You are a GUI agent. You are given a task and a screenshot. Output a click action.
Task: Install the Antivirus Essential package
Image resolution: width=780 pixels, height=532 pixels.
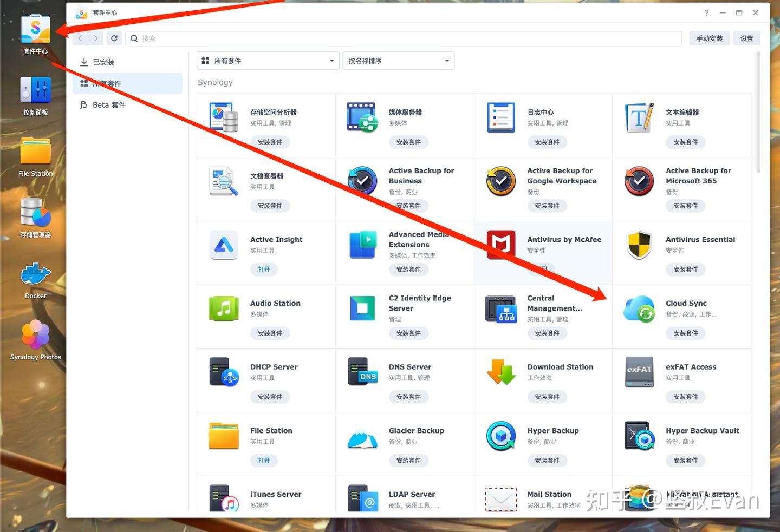(x=686, y=270)
